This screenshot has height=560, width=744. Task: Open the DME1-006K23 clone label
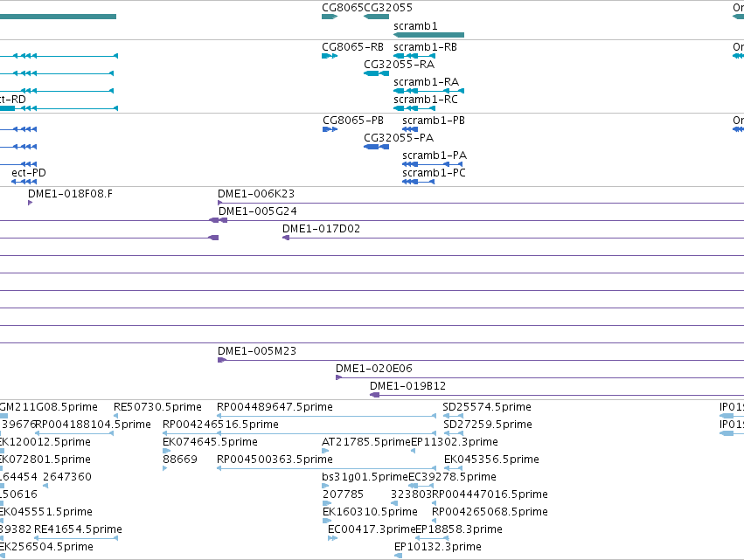point(256,194)
